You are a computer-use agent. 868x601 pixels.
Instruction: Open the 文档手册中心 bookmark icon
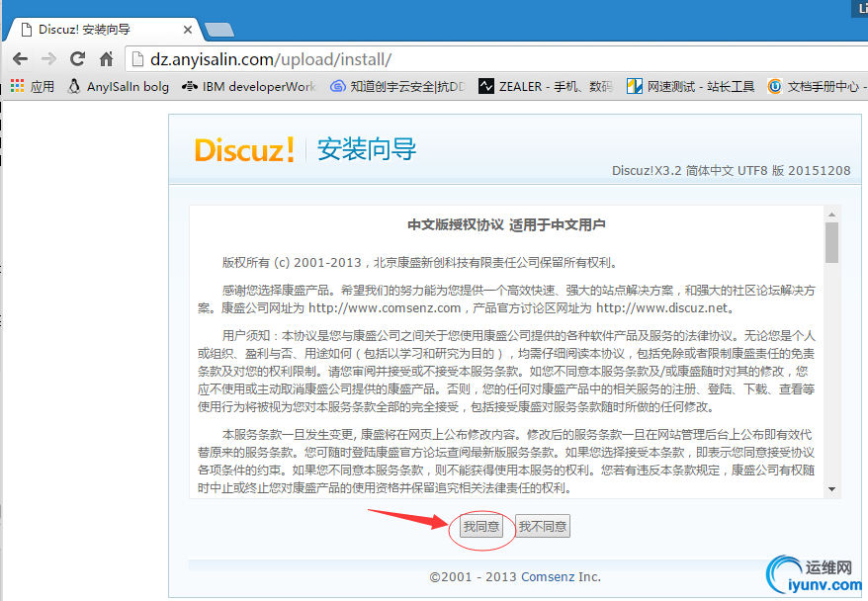coord(774,86)
